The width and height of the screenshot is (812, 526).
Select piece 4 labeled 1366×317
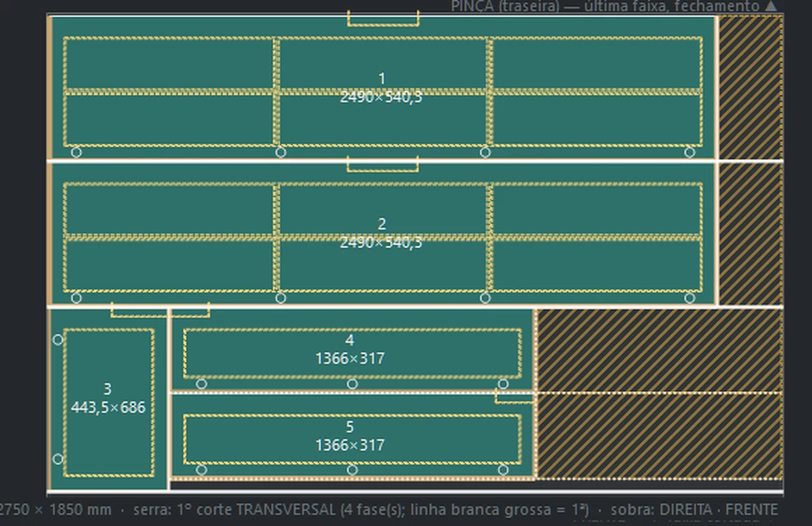tap(352, 350)
